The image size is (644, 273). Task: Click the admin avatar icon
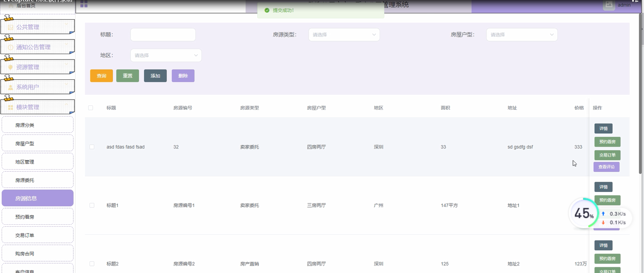tap(609, 5)
